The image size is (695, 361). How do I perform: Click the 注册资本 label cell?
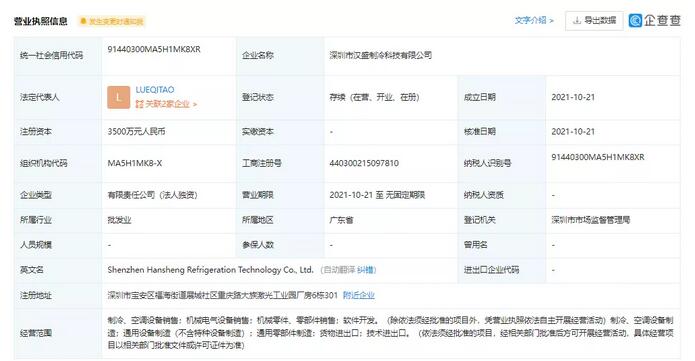point(58,132)
